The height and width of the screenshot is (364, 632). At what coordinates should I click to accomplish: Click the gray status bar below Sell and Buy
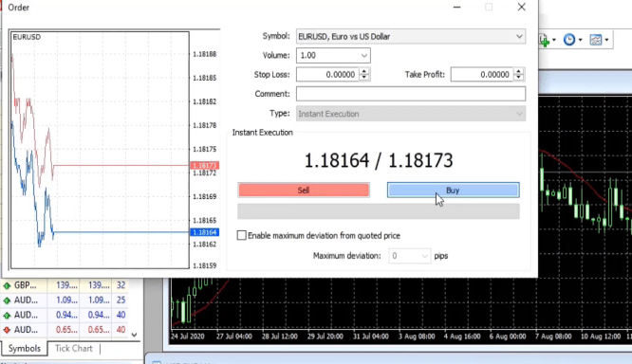[379, 211]
